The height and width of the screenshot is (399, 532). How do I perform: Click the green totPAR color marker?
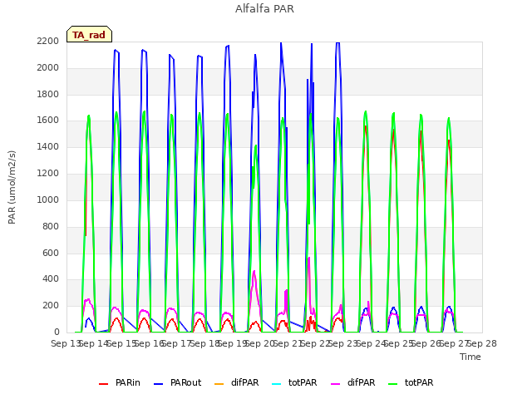click(x=393, y=384)
